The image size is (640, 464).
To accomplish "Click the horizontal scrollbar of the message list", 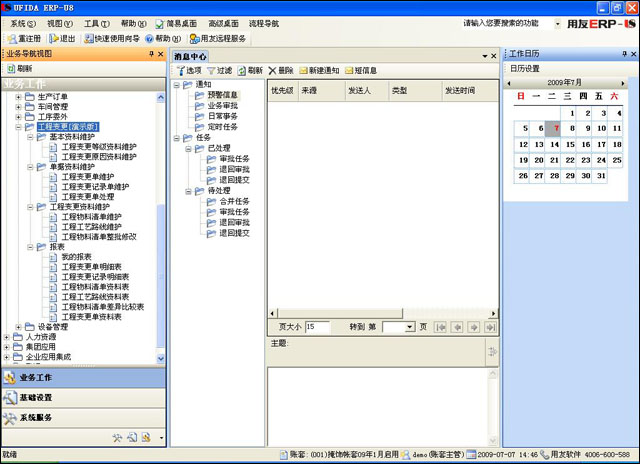I will click(340, 313).
